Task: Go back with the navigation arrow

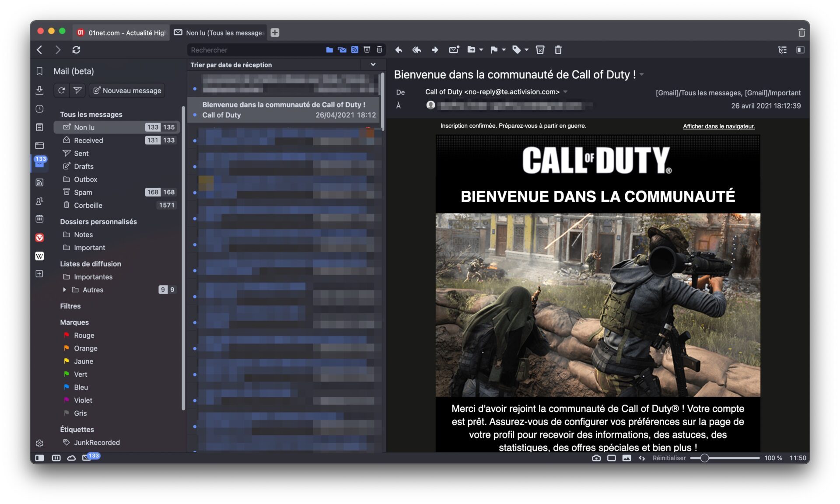Action: 39,50
